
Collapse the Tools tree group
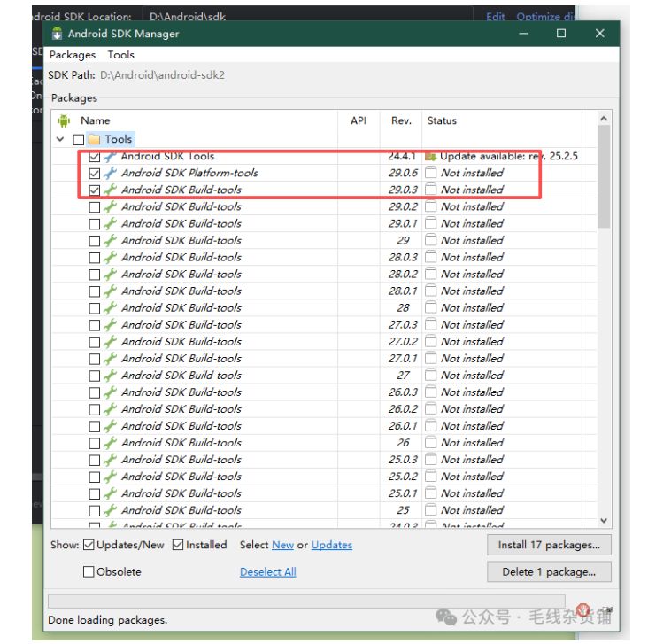click(x=60, y=139)
